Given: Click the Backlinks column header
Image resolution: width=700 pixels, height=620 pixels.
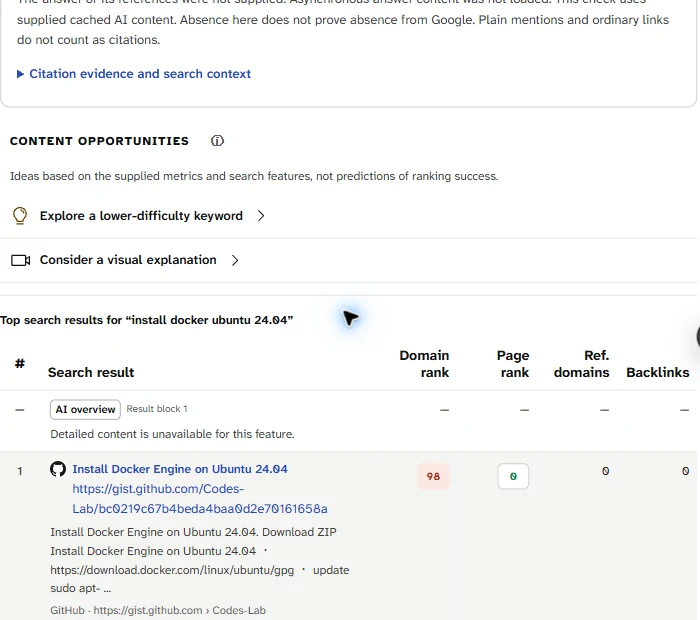Looking at the screenshot, I should pyautogui.click(x=658, y=372).
